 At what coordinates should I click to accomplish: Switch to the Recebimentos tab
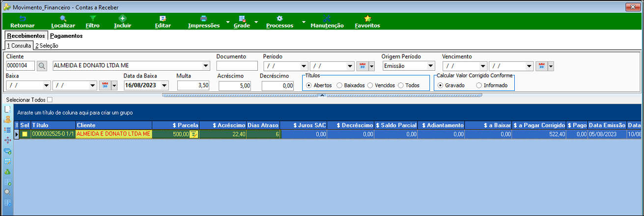tap(26, 36)
